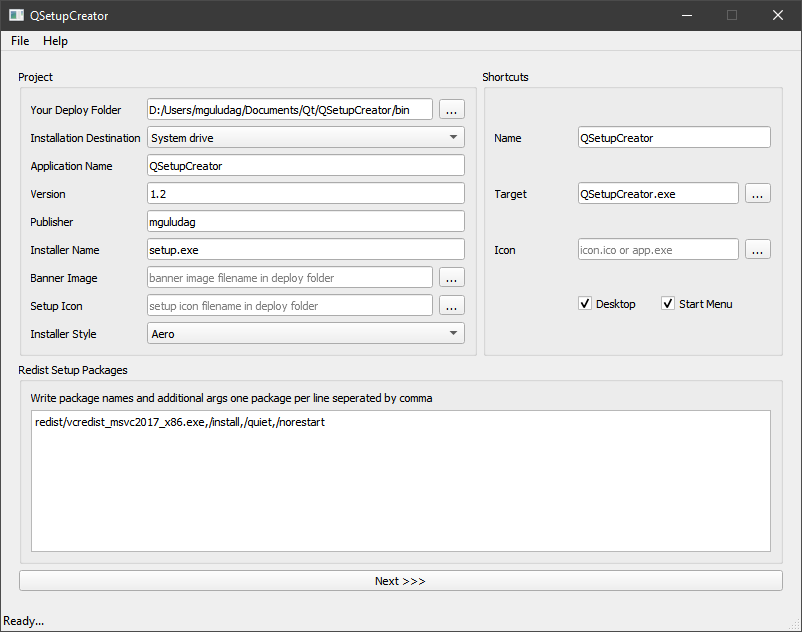The image size is (802, 632).
Task: Click the 'Write package names' instruction text
Action: [x=231, y=398]
